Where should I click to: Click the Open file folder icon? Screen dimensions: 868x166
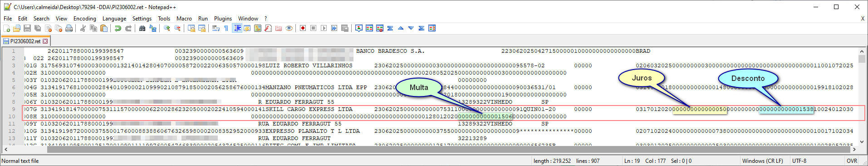17,28
